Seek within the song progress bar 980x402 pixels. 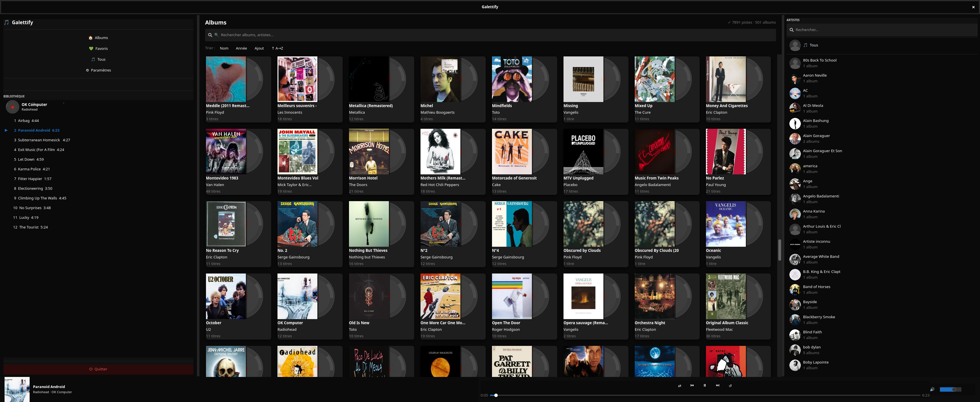point(705,395)
